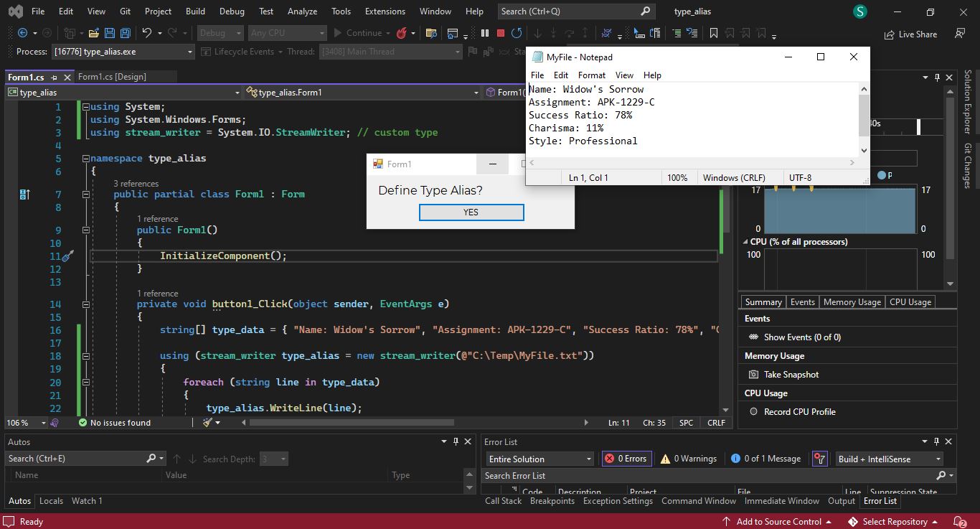Save all files with the toolbar icon
Viewport: 980px width, 529px height.
tap(125, 33)
